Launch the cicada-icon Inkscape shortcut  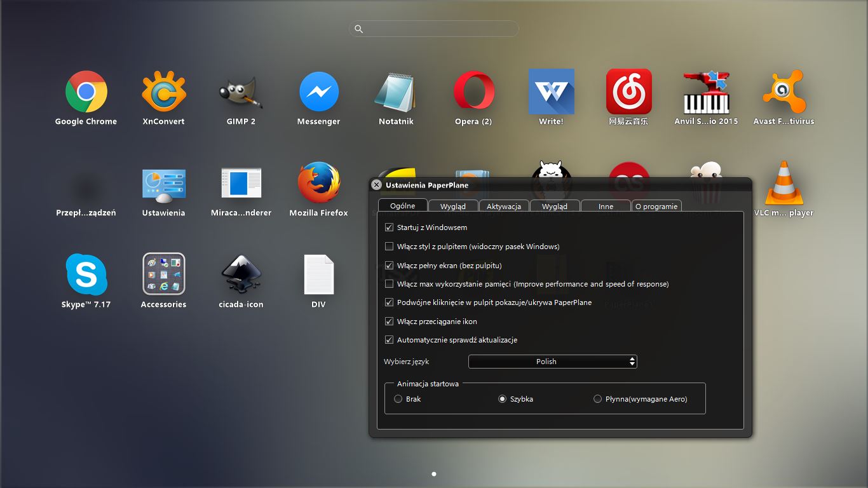pos(241,274)
